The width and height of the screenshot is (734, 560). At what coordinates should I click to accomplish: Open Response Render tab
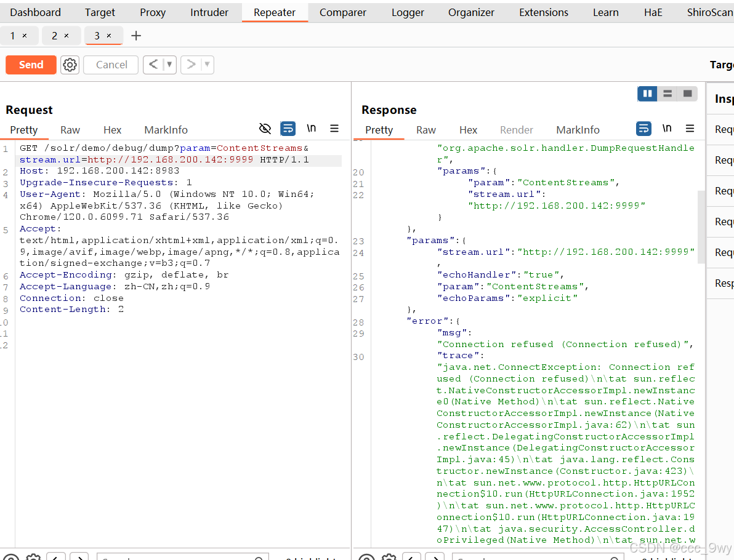pos(517,130)
